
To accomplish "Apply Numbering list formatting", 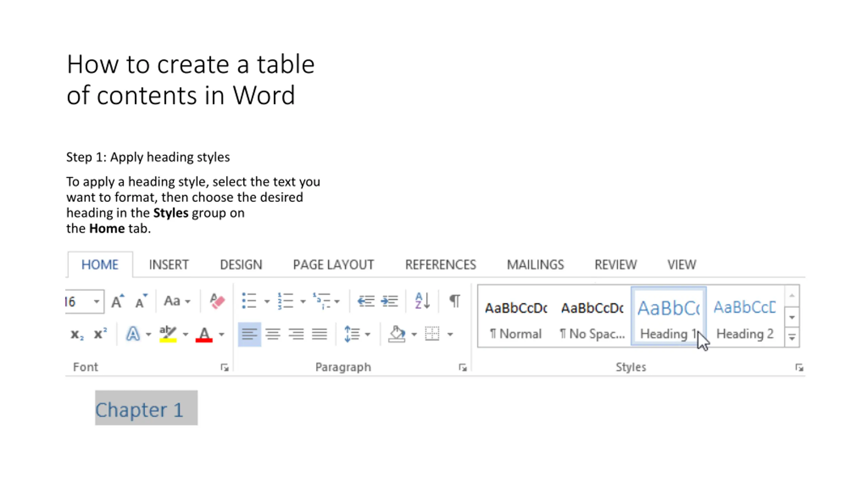I will point(285,301).
